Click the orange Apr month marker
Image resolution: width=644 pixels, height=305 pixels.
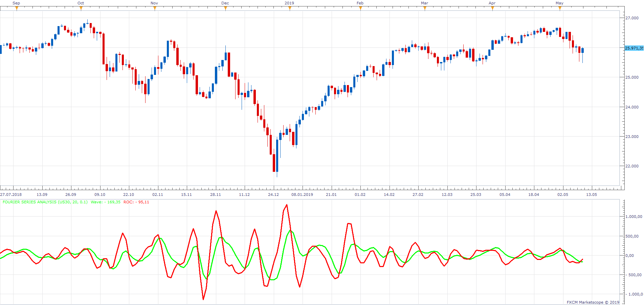pos(492,8)
